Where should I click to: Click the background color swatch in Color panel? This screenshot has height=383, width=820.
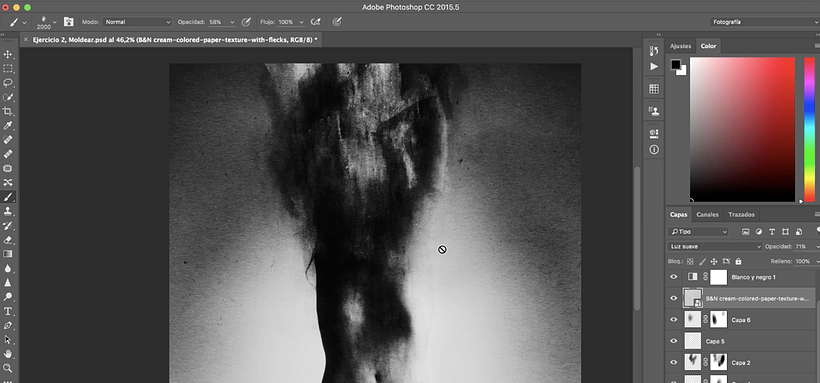682,72
